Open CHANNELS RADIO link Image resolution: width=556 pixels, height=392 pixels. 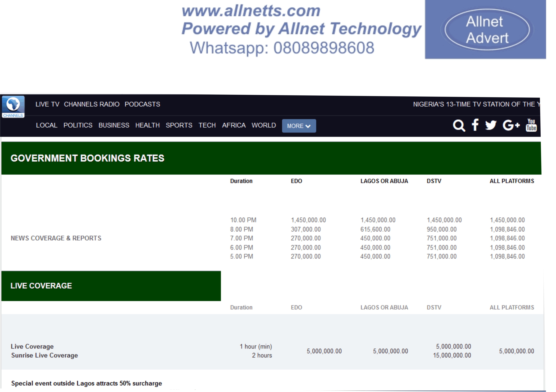pyautogui.click(x=92, y=104)
